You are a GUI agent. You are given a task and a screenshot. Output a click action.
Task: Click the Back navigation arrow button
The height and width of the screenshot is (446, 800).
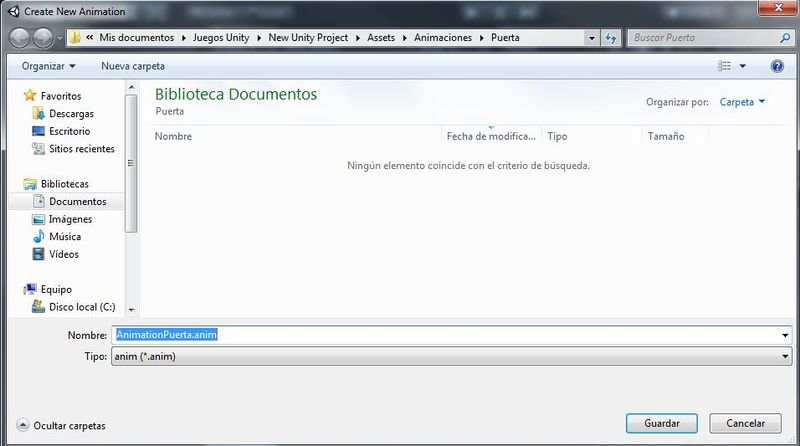click(x=19, y=38)
